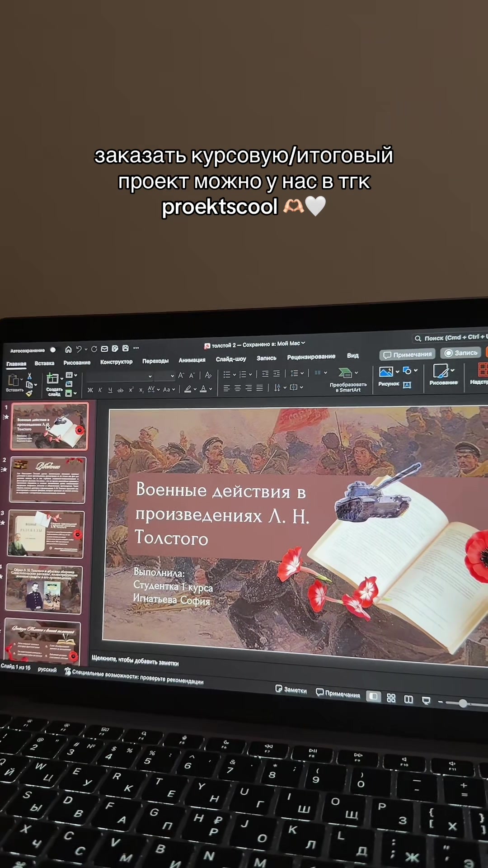Clear all text formatting
The width and height of the screenshot is (488, 868).
208,375
